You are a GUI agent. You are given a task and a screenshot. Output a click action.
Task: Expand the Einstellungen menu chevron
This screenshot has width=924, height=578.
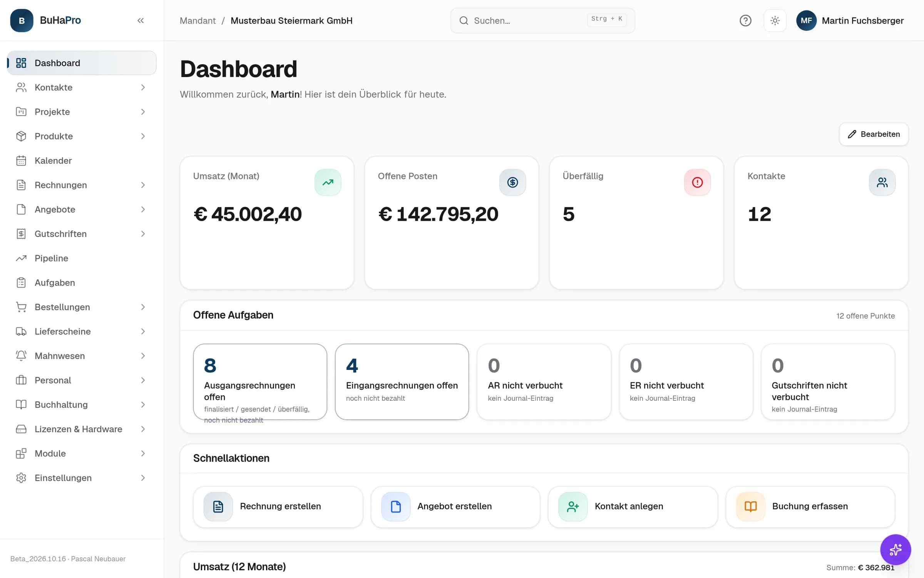point(143,478)
